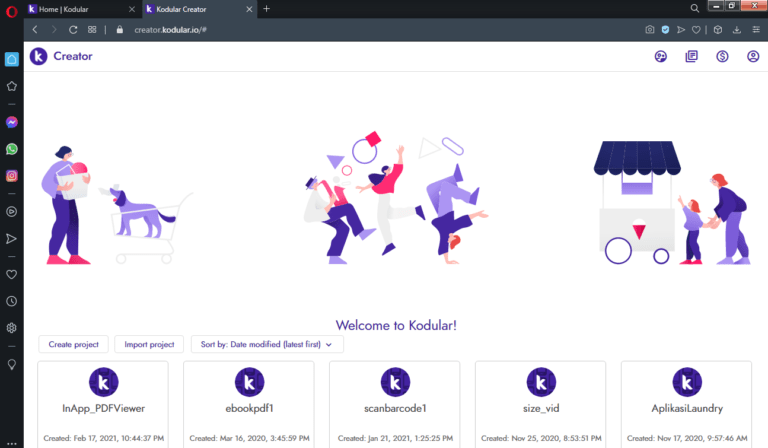The width and height of the screenshot is (768, 448).
Task: Open downloads icon in toolbar
Action: pos(737,30)
